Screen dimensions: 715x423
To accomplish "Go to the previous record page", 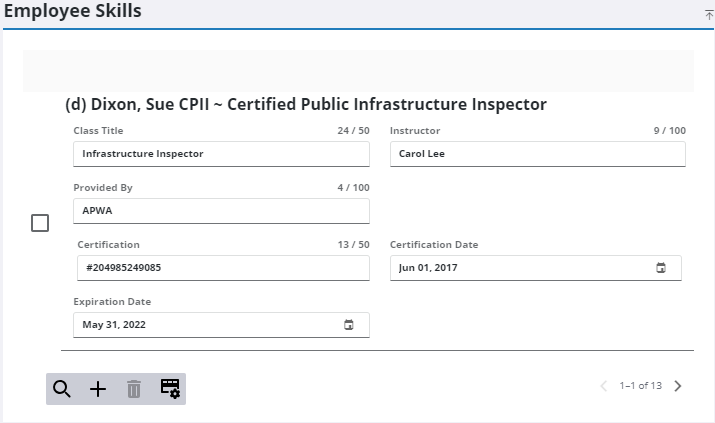I will point(603,386).
